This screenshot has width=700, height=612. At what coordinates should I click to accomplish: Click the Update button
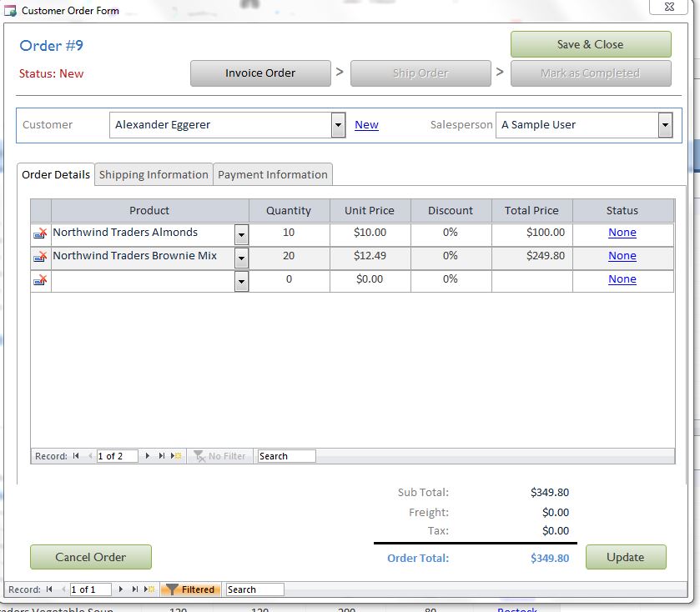click(626, 557)
